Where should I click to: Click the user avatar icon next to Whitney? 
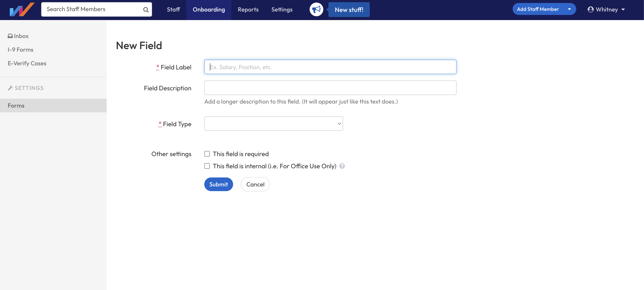point(590,10)
